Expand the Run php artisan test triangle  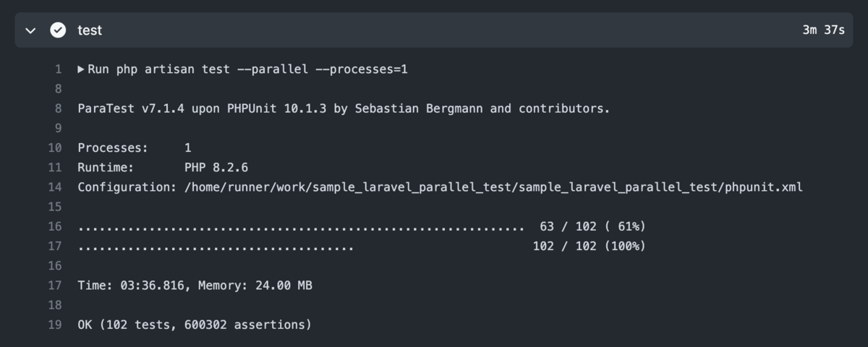point(81,69)
